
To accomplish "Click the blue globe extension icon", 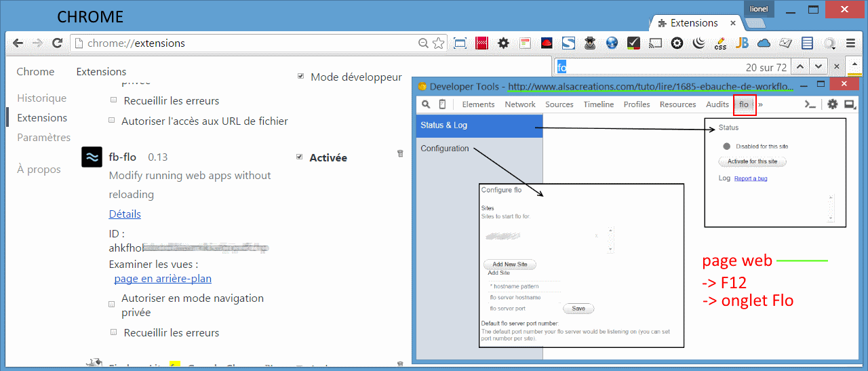I will pyautogui.click(x=612, y=43).
